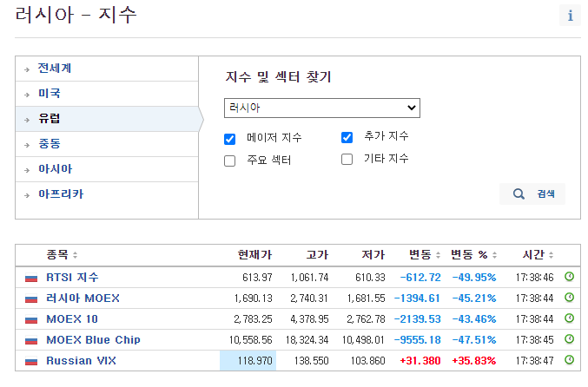Uncheck the 메이저 지수 checkbox
The image size is (588, 387).
tap(229, 139)
